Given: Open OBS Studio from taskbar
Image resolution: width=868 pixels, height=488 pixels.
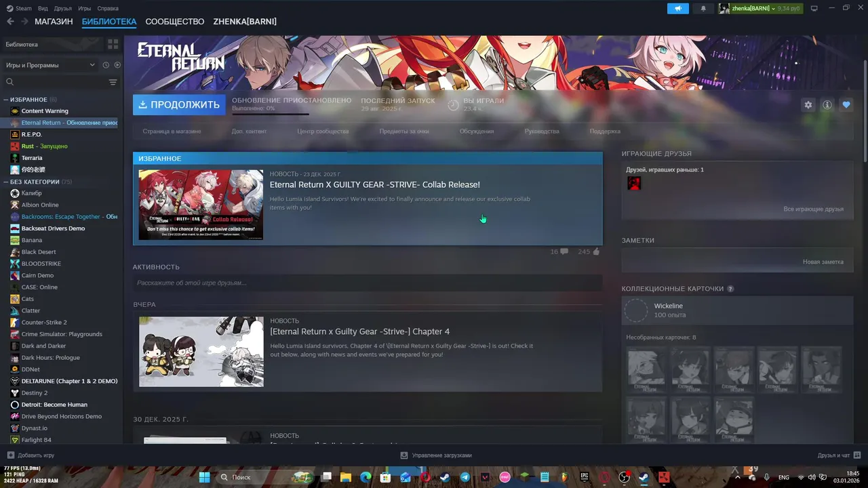Looking at the screenshot, I should (x=625, y=477).
